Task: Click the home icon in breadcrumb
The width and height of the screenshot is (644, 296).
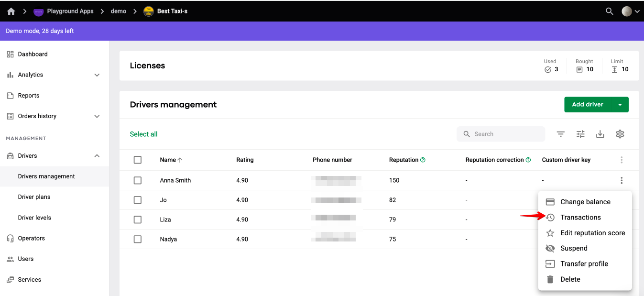Action: 11,11
